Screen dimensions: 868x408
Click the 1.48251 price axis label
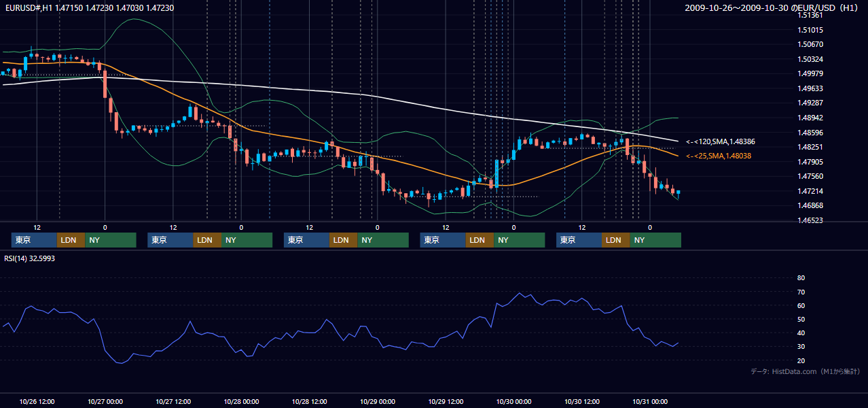810,147
